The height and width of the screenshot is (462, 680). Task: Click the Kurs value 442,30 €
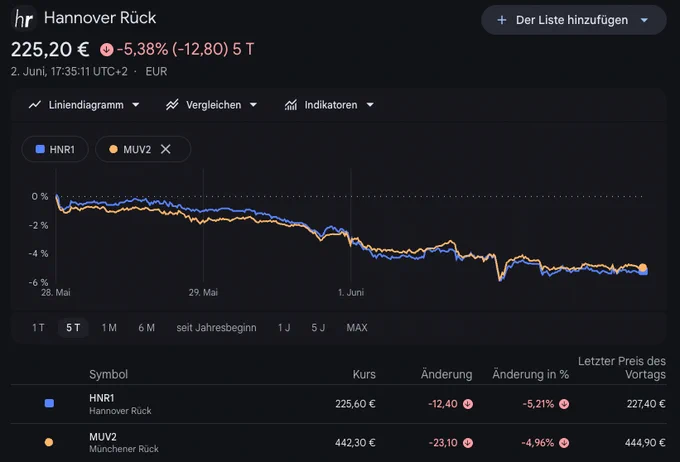tap(355, 443)
